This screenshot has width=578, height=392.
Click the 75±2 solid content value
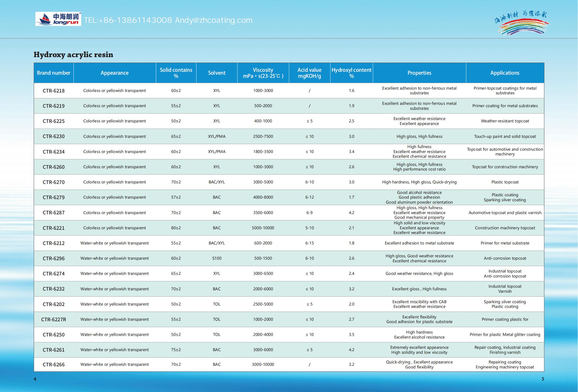coord(176,350)
